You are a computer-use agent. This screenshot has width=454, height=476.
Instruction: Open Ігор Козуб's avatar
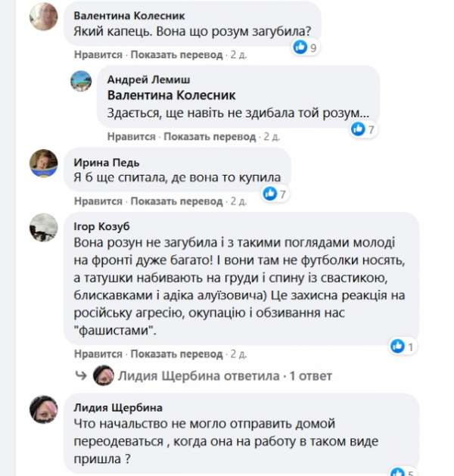pos(43,226)
